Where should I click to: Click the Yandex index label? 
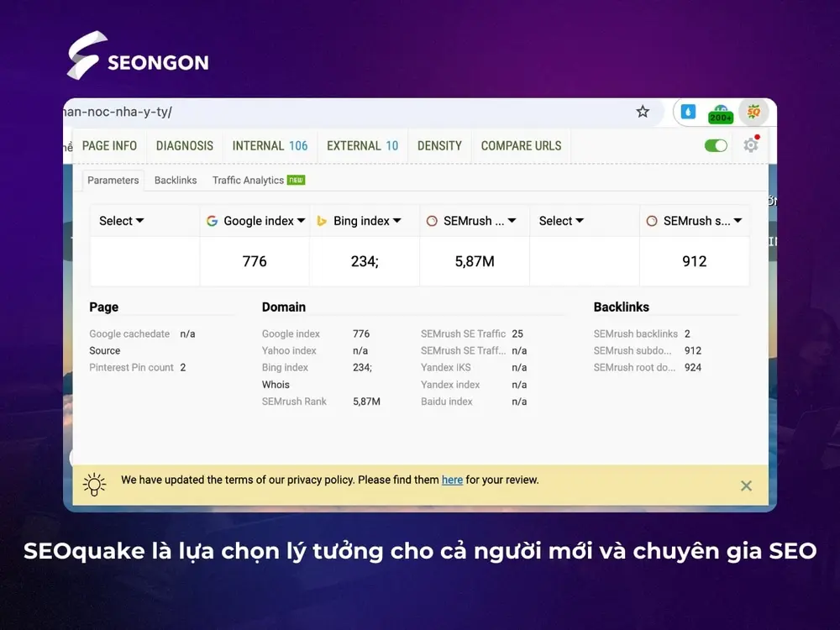point(450,385)
